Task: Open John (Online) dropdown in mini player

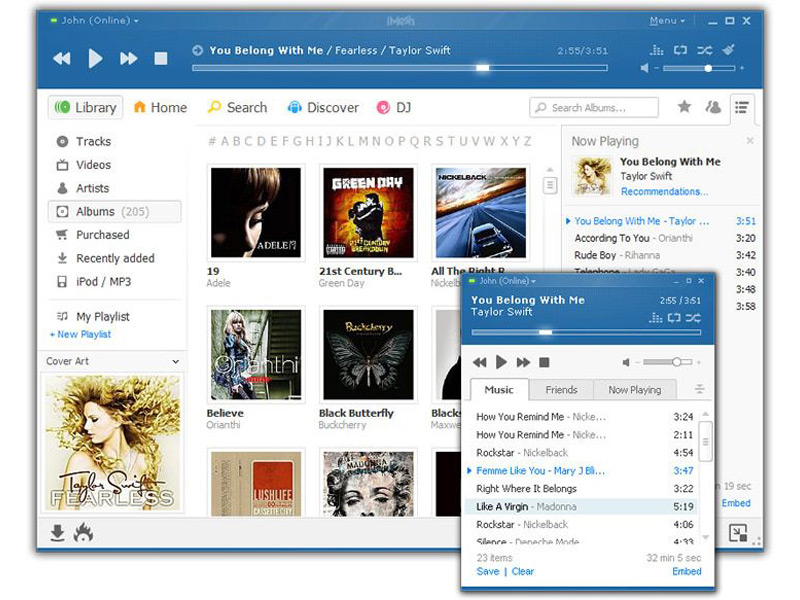Action: (x=507, y=281)
